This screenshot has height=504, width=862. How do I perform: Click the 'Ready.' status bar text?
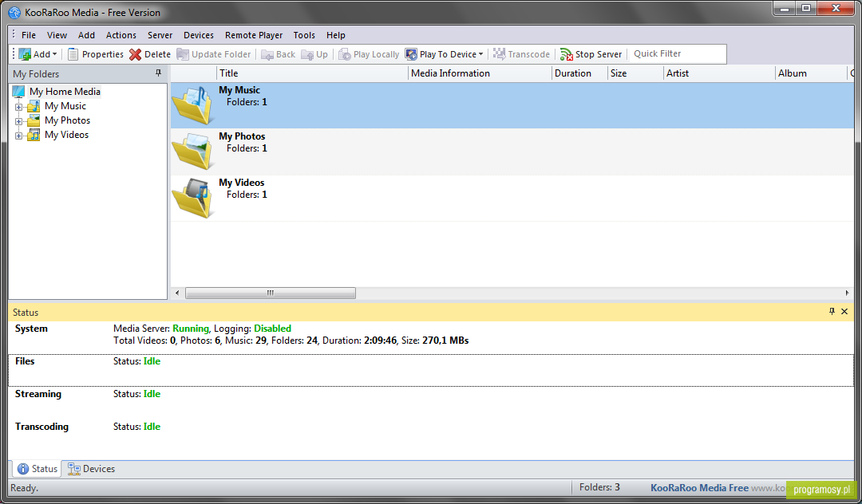pyautogui.click(x=24, y=488)
